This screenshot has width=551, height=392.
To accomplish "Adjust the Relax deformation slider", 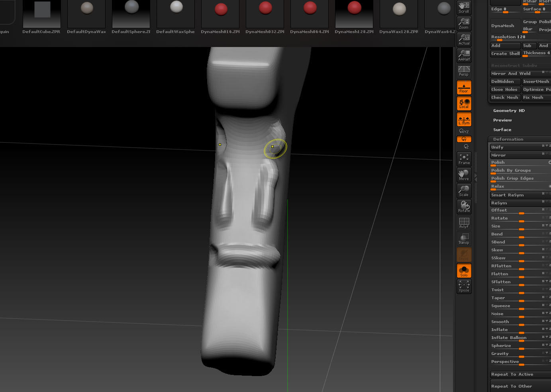I will 520,187.
